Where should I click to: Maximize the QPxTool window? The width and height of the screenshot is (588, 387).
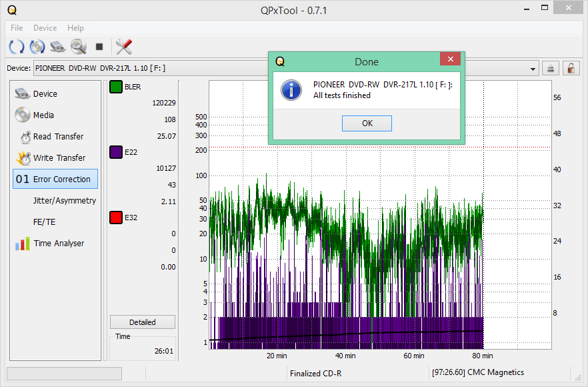click(545, 8)
